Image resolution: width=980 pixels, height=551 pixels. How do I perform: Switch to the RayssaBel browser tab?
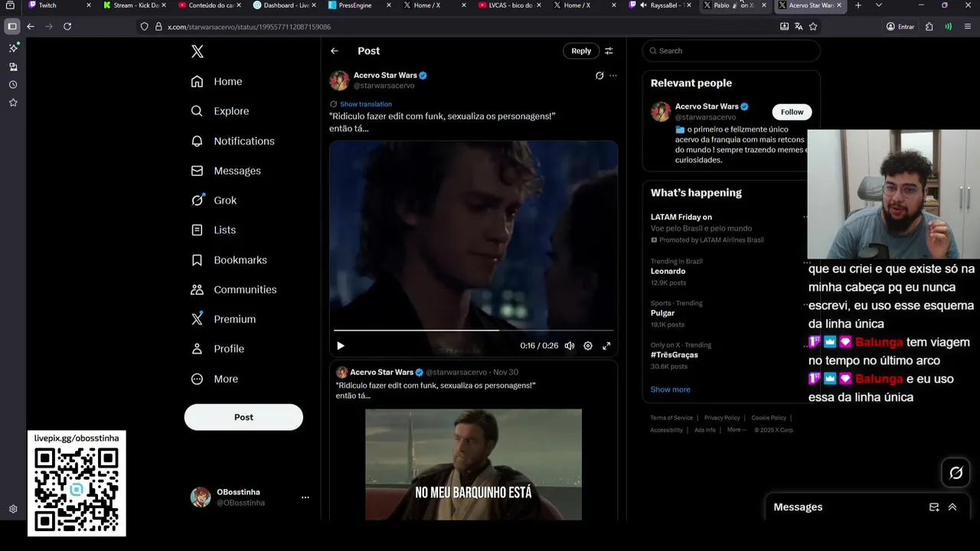click(662, 5)
